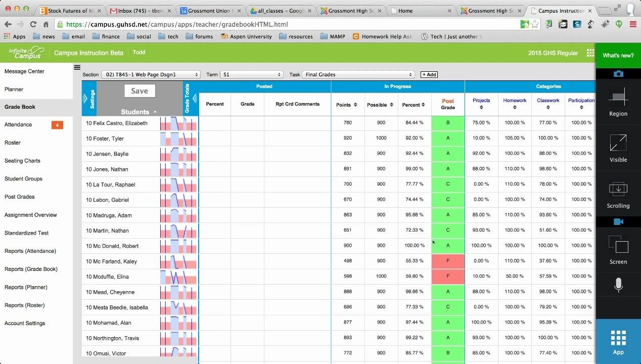Viewport: 641px width, 364px height.
Task: Select the Region capture tool
Action: tap(618, 102)
